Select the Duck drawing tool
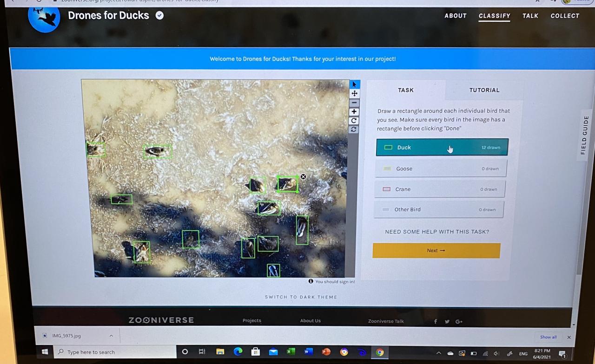The image size is (595, 364). click(x=442, y=147)
